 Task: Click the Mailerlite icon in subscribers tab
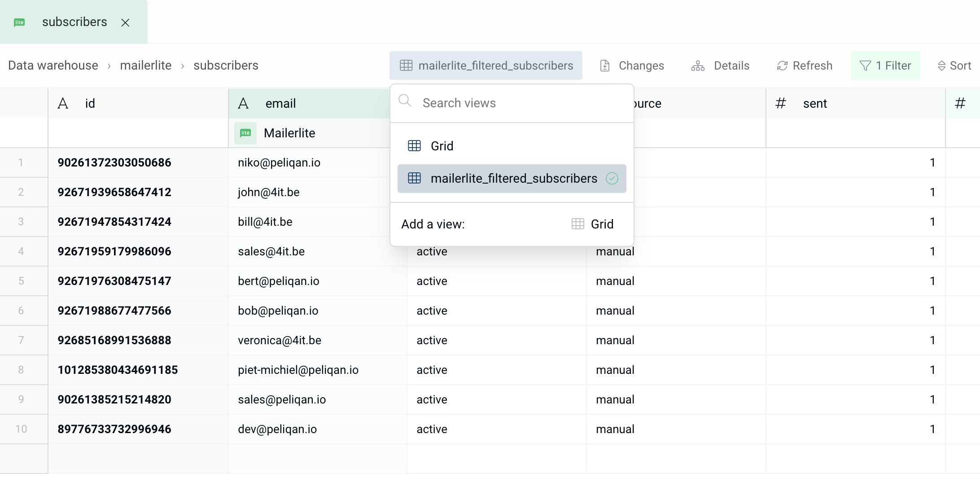(x=19, y=22)
